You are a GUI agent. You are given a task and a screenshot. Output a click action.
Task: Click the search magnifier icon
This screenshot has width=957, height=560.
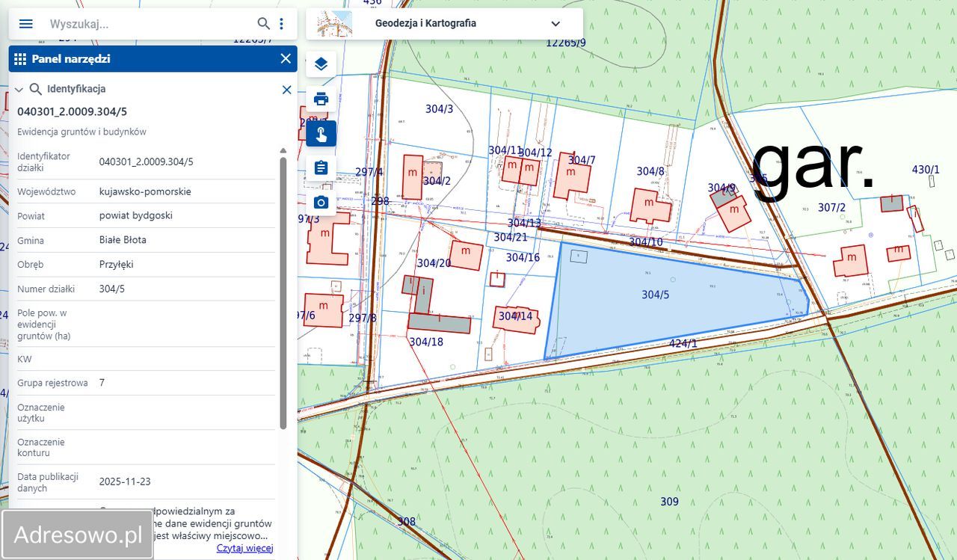click(263, 23)
